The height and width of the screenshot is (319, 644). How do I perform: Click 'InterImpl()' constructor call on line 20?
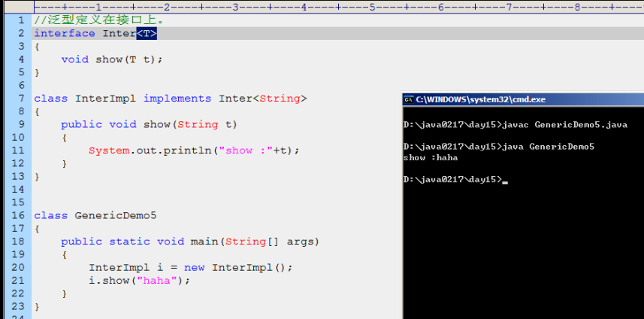[x=249, y=268]
